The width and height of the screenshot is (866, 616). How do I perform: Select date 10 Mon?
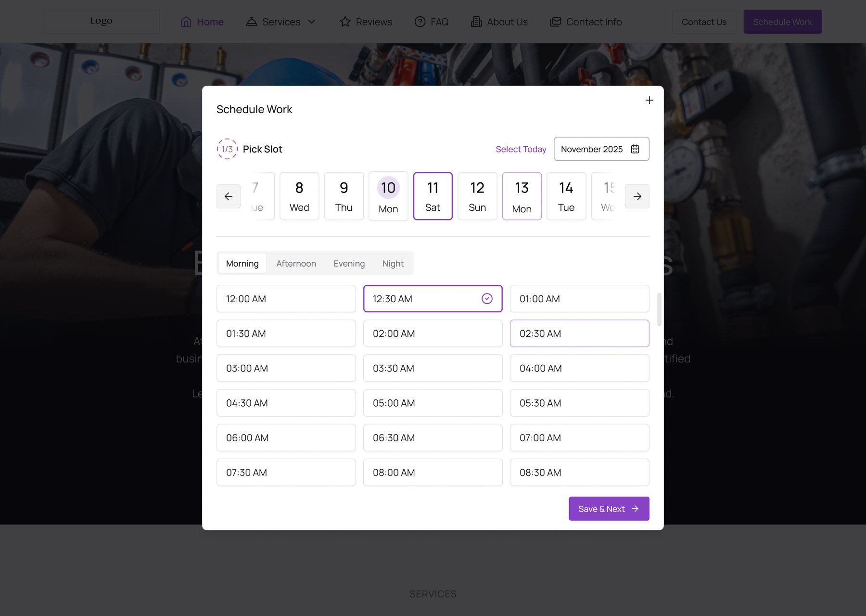coord(388,196)
